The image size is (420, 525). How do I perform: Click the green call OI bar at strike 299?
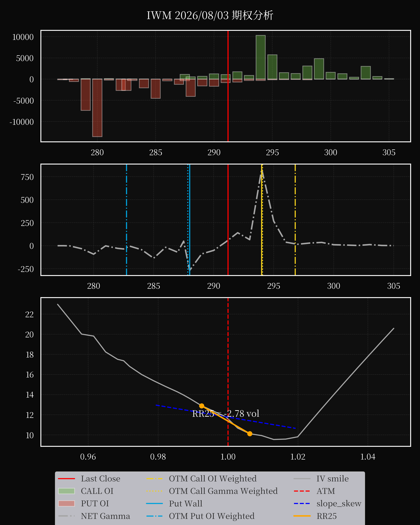point(319,69)
